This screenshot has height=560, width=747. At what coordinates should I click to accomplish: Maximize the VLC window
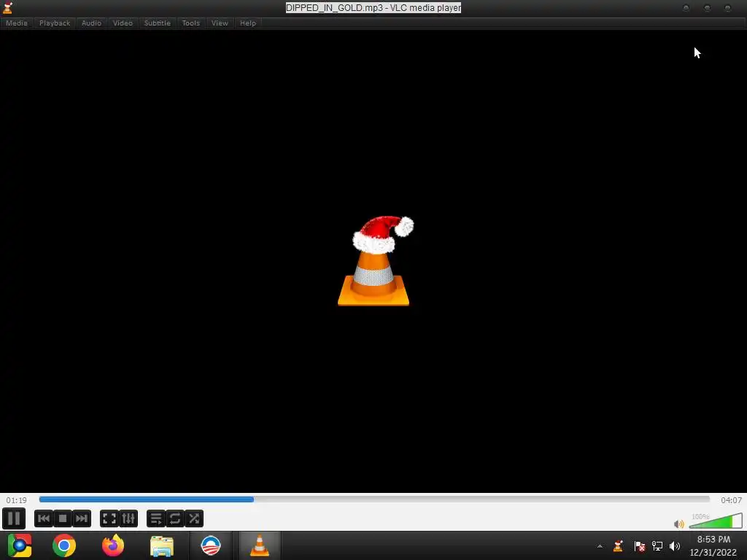(707, 8)
